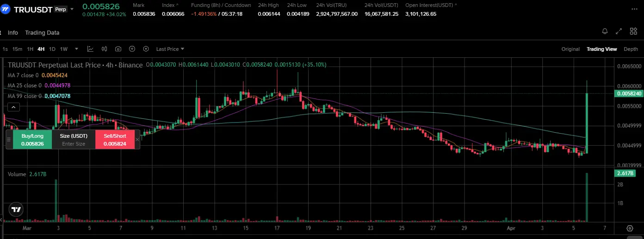Expand more time intervals dropdown arrow
Image resolution: width=644 pixels, height=239 pixels.
pyautogui.click(x=76, y=49)
